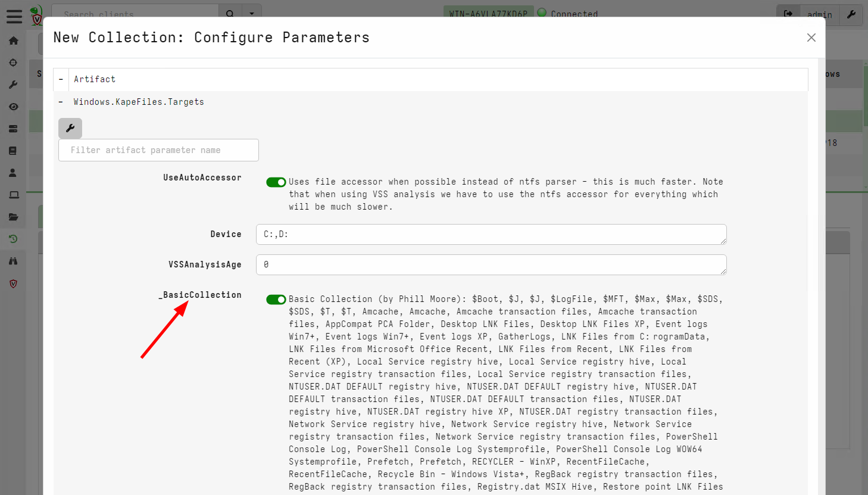
Task: Open Notebooks using the book icon
Action: (x=13, y=150)
